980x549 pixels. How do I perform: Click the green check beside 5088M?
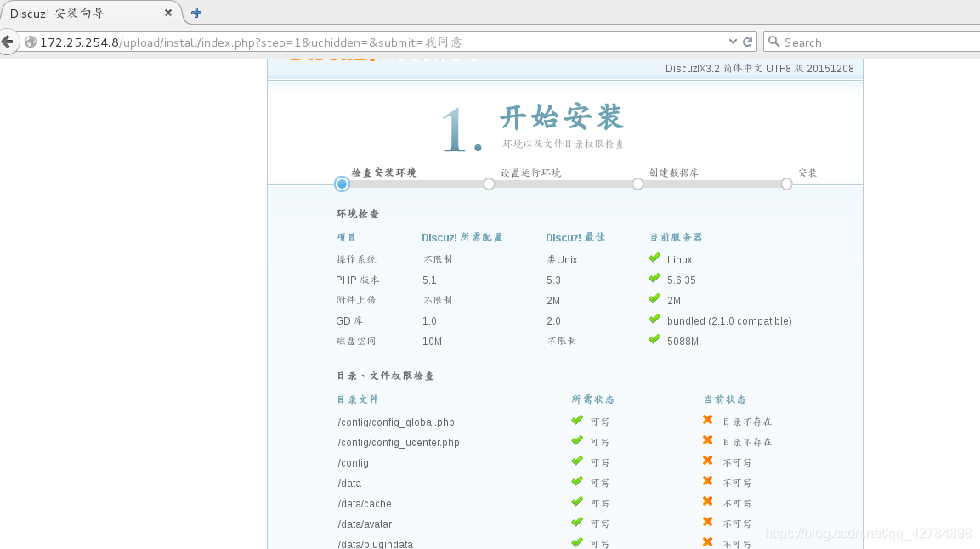click(654, 340)
